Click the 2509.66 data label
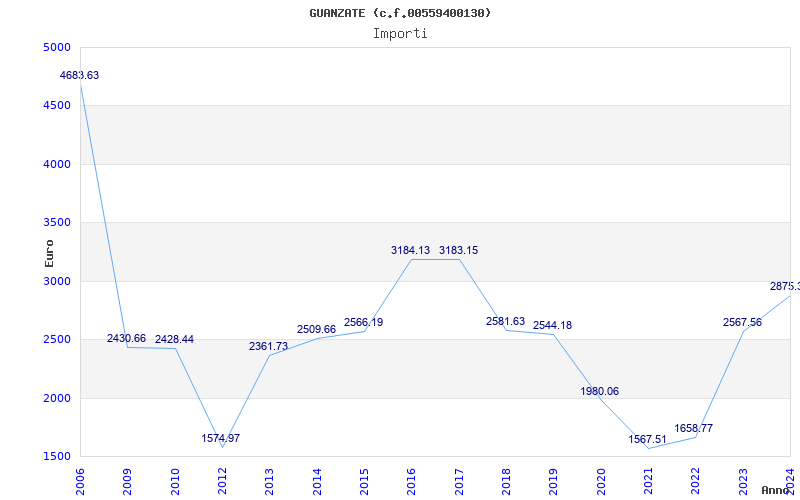Screen dimensions: 800x500 [x=316, y=330]
